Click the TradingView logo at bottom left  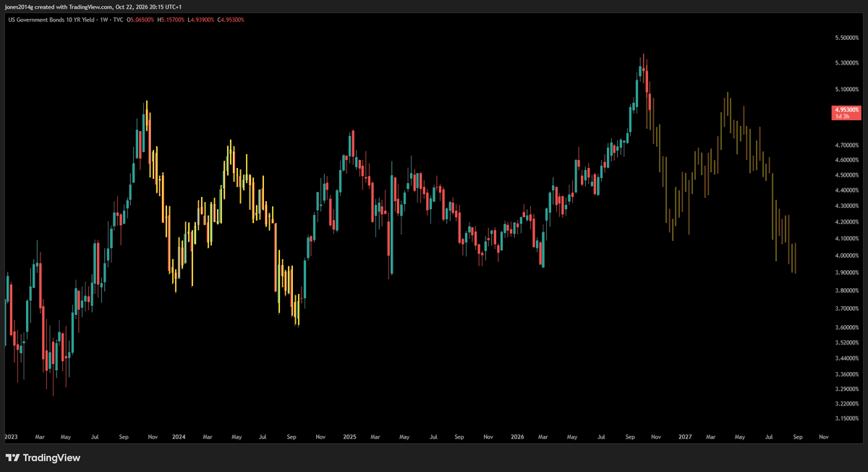(43, 458)
